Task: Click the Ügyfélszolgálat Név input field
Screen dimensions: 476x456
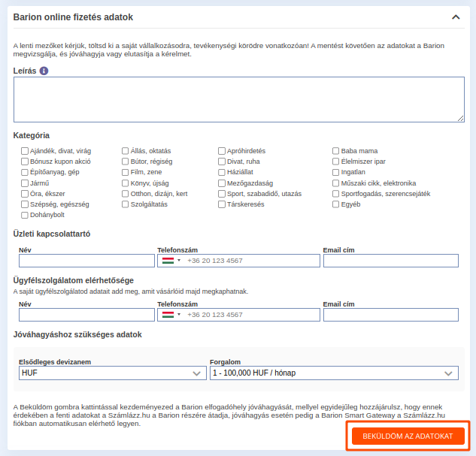Action: (86, 315)
